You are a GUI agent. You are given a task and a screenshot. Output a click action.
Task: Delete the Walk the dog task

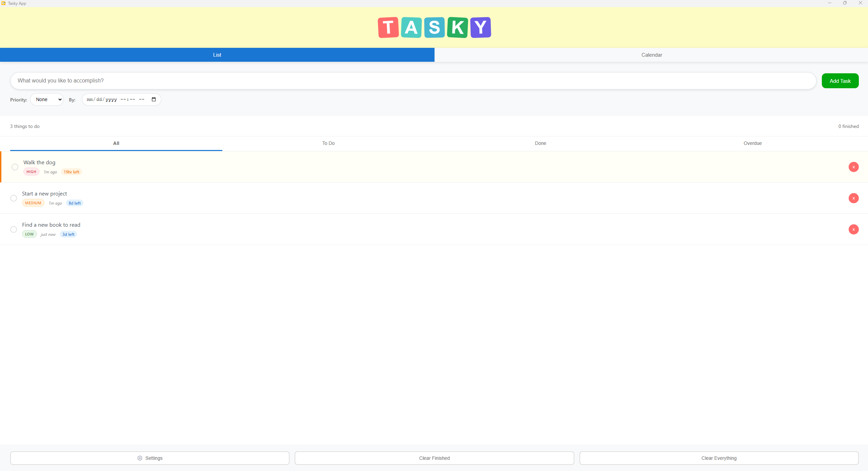(x=853, y=167)
